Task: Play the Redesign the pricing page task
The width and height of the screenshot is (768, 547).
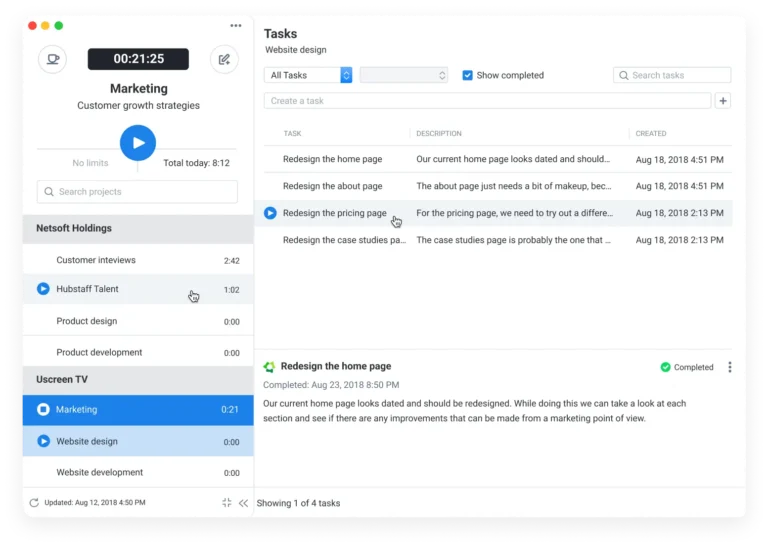Action: pos(270,213)
